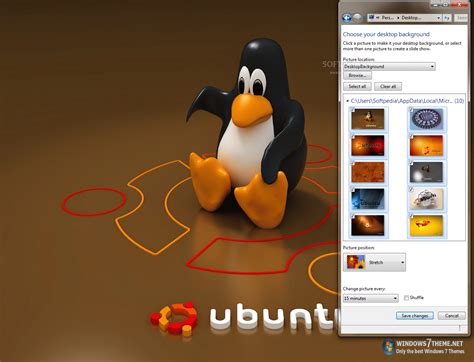Image resolution: width=474 pixels, height=362 pixels.
Task: Click the Desktop... breadcrumb segment
Action: (x=411, y=18)
